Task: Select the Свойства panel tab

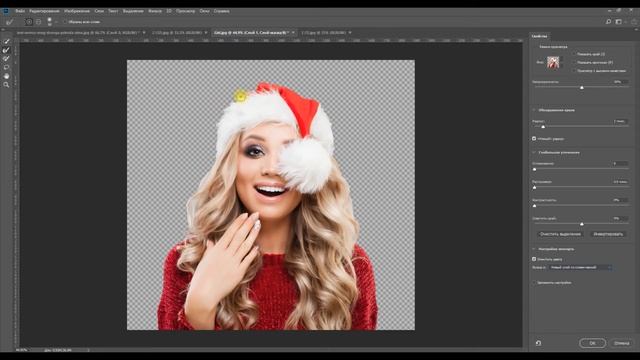Action: tap(540, 36)
